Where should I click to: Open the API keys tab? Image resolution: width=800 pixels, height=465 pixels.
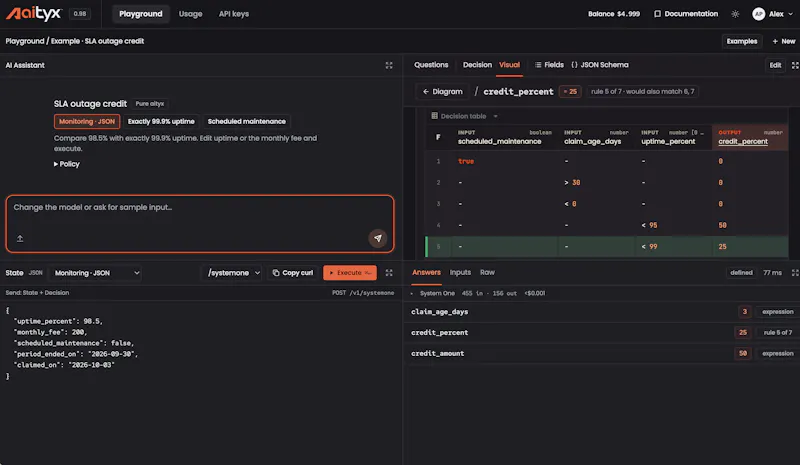click(234, 14)
